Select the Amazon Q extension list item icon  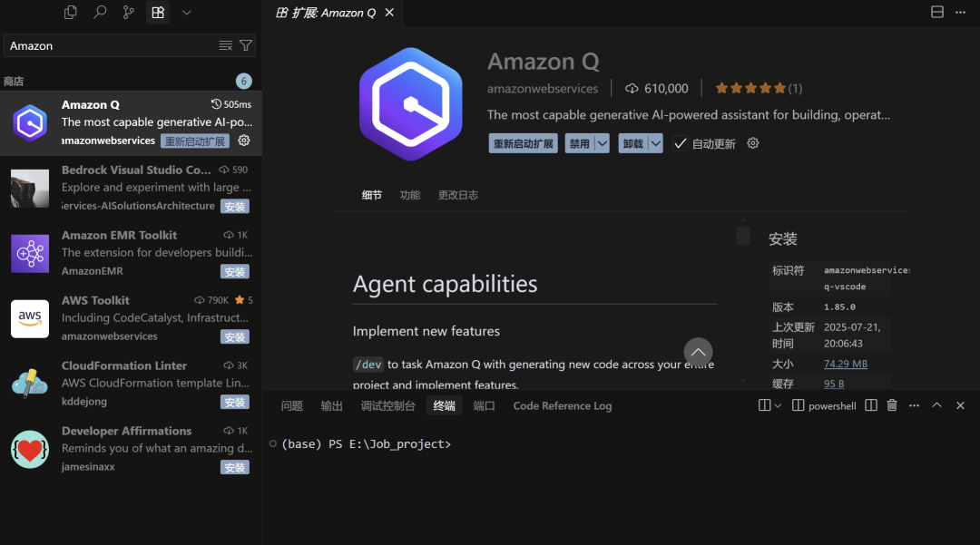coord(30,123)
